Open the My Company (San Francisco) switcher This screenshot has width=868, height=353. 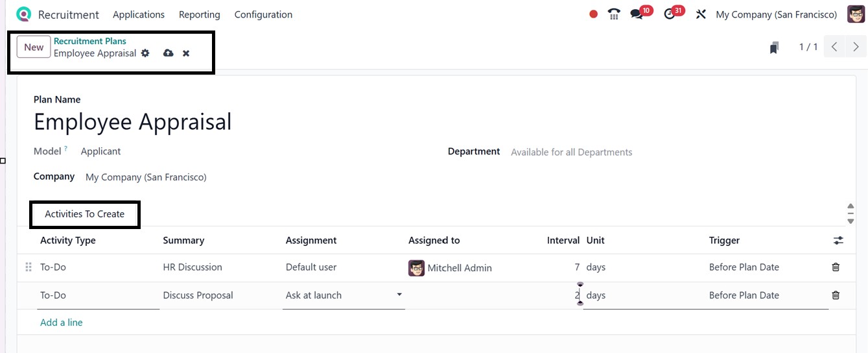click(x=776, y=14)
